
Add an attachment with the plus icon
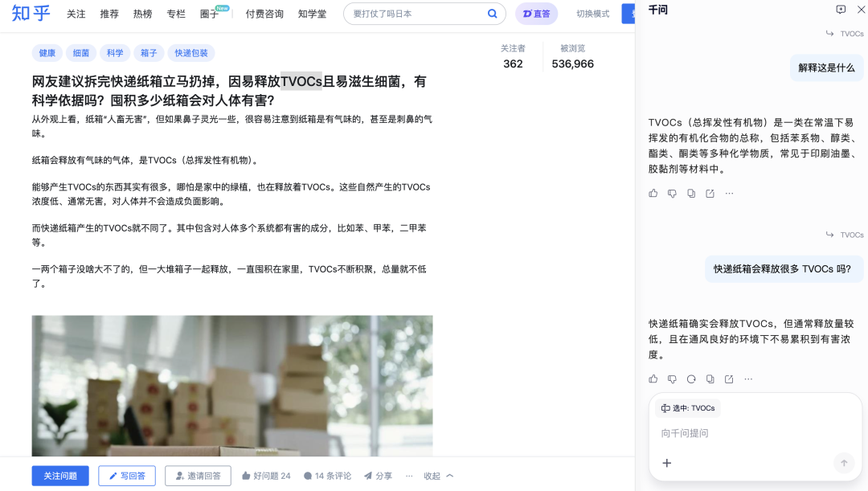tap(666, 463)
